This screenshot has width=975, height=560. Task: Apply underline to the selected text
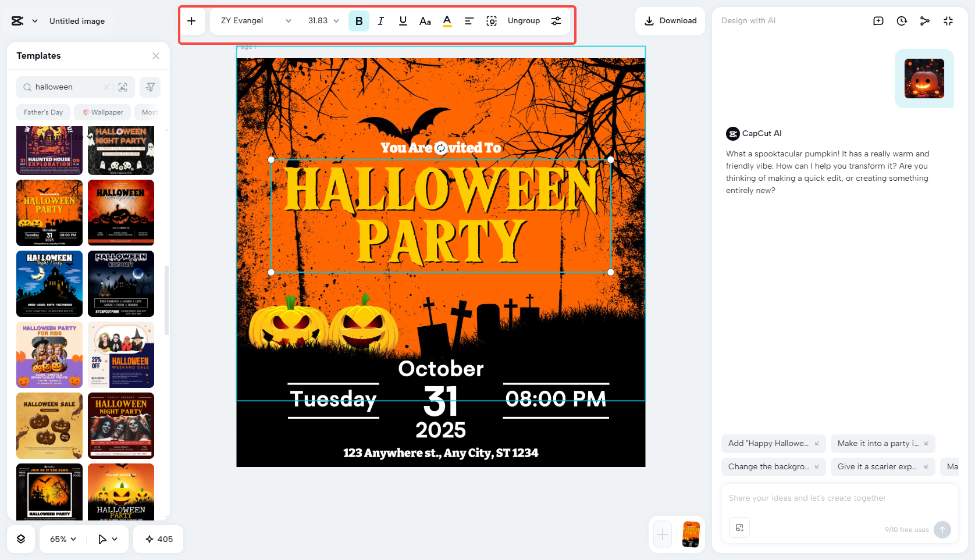[403, 20]
